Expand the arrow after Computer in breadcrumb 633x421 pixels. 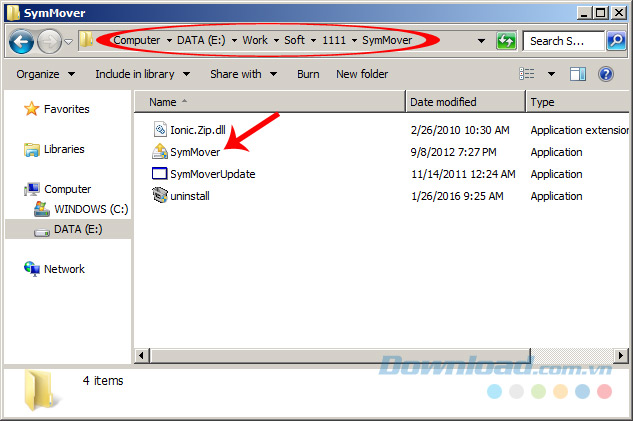pos(169,40)
